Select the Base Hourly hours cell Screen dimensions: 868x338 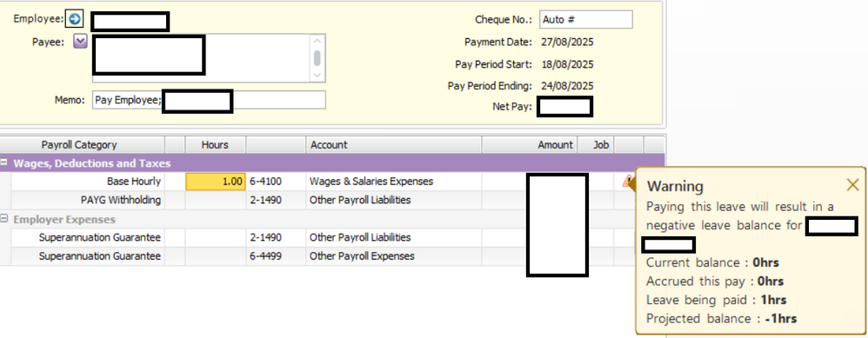coord(216,182)
